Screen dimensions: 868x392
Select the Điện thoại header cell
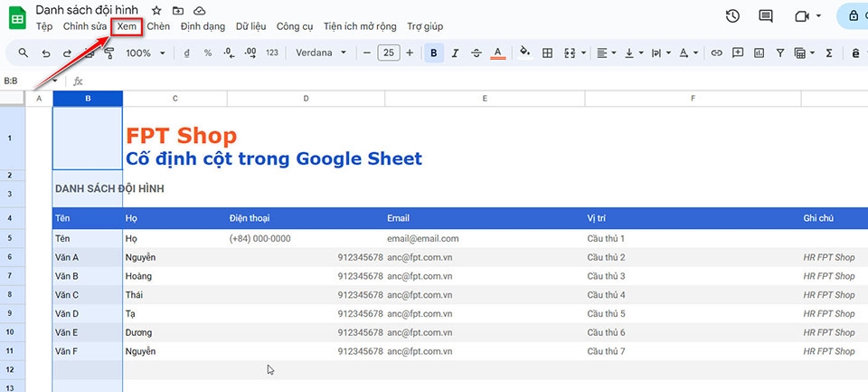[x=306, y=218]
